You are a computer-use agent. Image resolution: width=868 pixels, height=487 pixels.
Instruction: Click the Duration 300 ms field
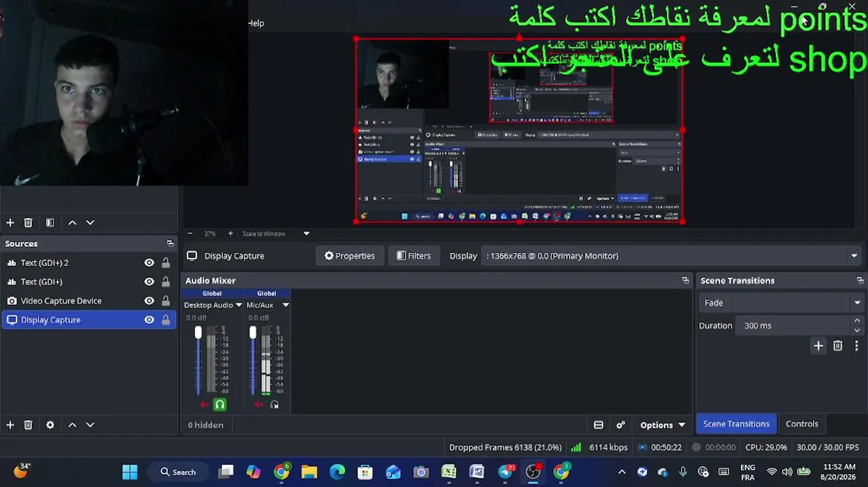coord(794,325)
